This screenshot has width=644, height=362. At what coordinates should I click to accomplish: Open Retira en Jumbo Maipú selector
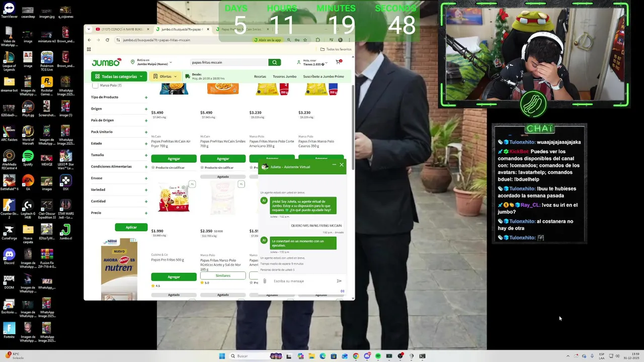[151, 62]
